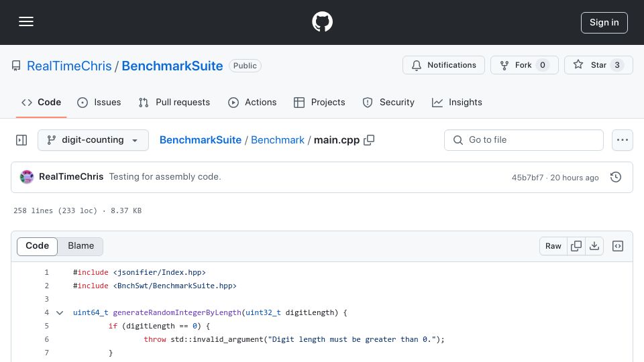644x362 pixels.
Task: Switch to Blame view
Action: click(x=81, y=246)
